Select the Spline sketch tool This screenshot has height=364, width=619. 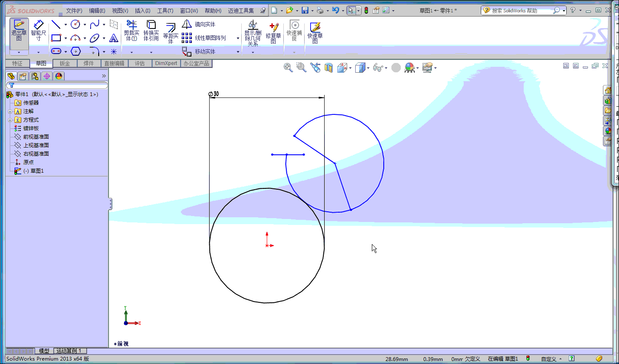pos(95,24)
